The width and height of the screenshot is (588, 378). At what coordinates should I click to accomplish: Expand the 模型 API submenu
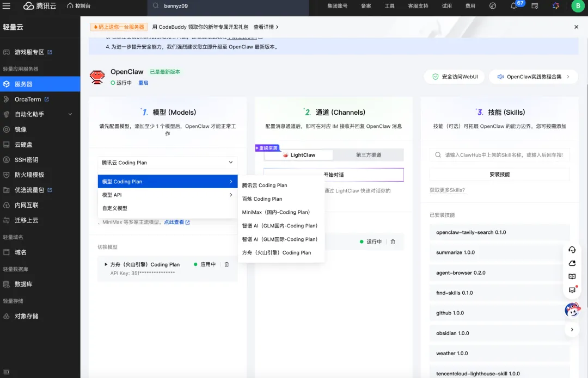click(x=167, y=195)
